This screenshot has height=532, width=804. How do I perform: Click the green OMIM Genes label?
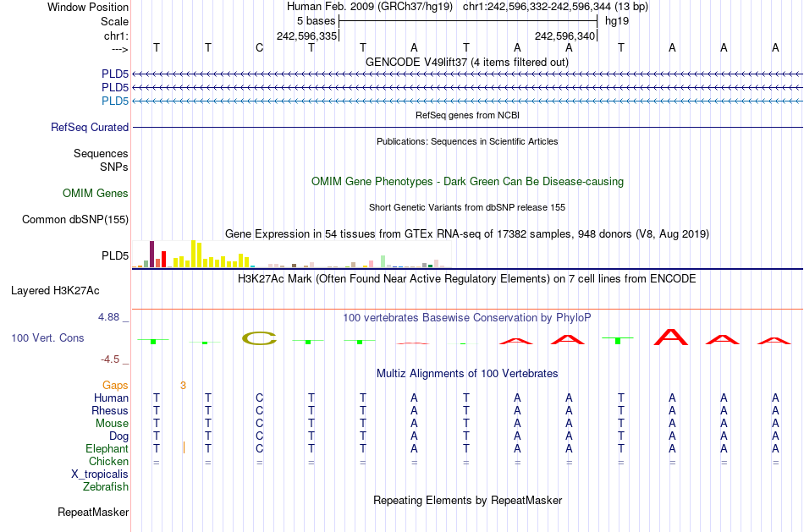(96, 193)
